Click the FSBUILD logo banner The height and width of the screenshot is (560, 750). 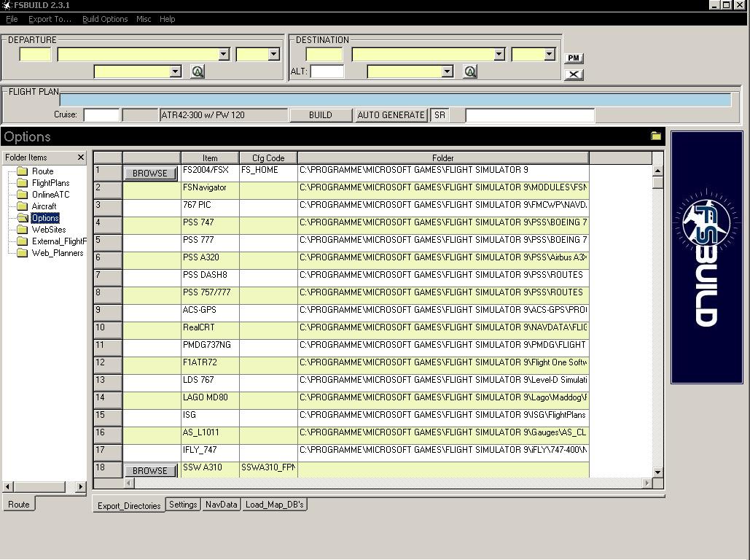(x=707, y=257)
